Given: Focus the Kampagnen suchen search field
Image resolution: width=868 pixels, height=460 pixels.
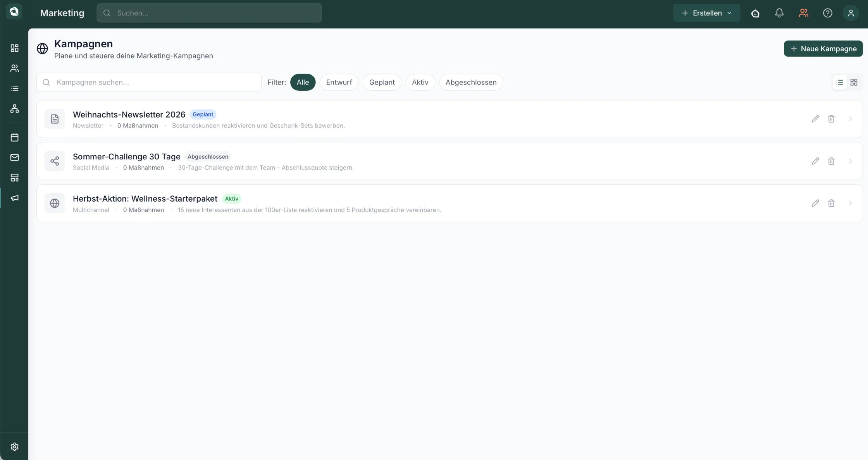Looking at the screenshot, I should tap(149, 82).
